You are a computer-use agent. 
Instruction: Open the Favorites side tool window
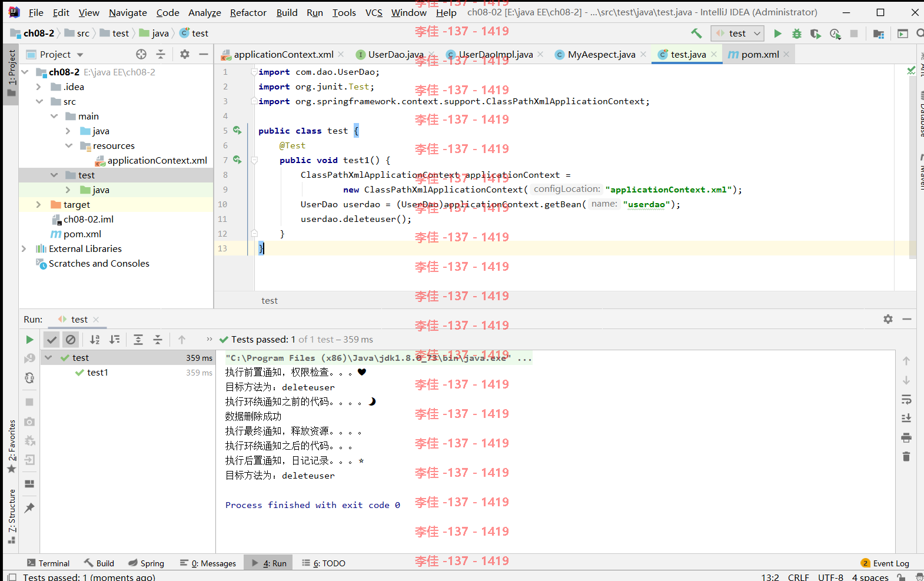[11, 446]
